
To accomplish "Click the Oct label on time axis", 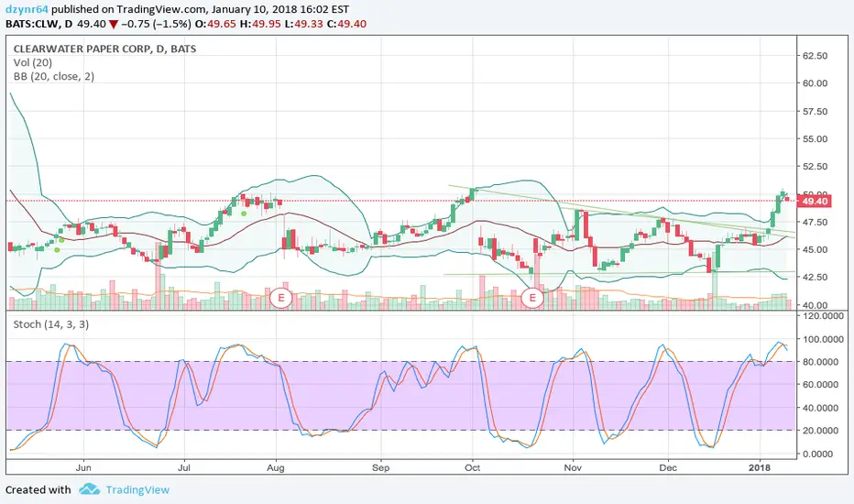I will (x=472, y=468).
